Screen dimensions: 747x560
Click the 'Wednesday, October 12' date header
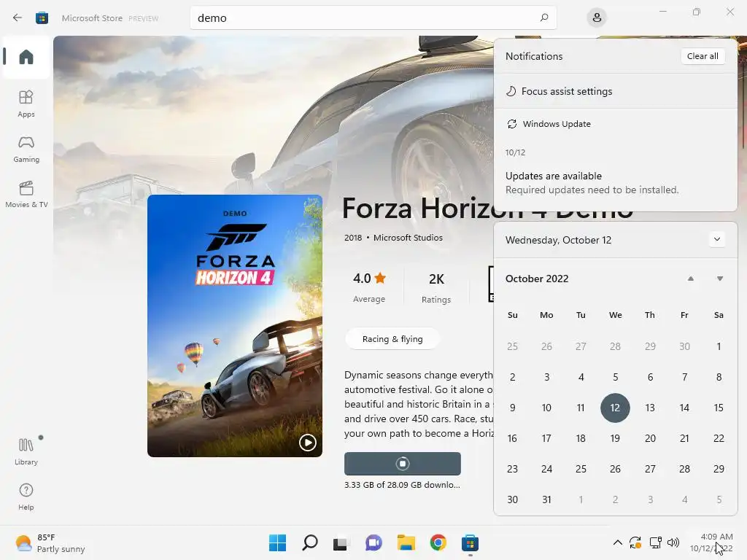pyautogui.click(x=558, y=240)
